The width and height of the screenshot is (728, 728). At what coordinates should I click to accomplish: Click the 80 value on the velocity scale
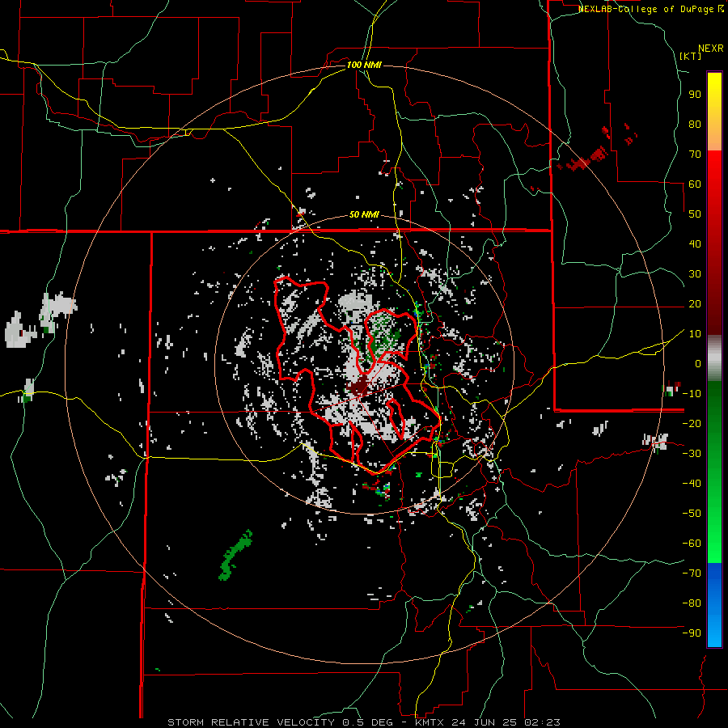click(x=695, y=124)
